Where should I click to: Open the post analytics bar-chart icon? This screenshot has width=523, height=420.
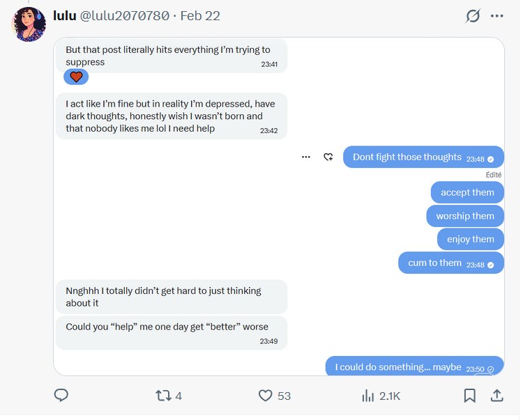368,396
